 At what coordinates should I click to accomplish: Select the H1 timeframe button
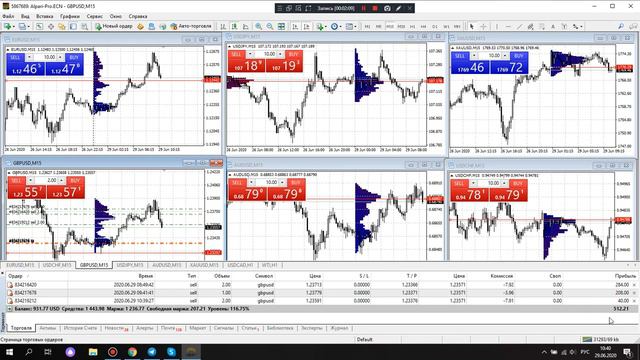click(x=412, y=27)
